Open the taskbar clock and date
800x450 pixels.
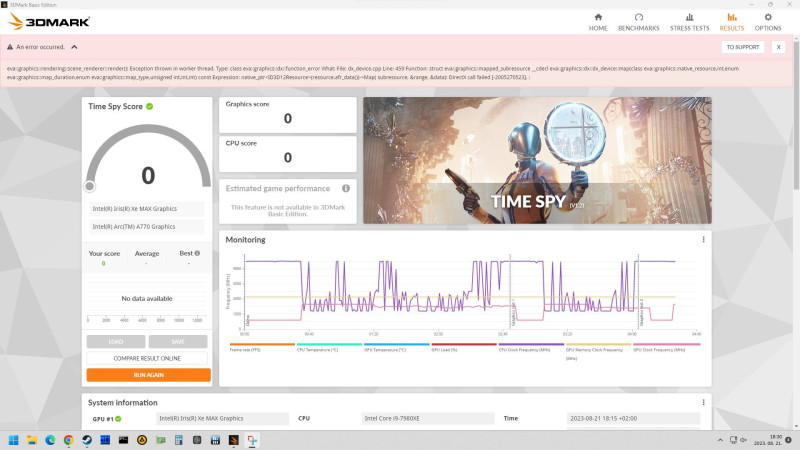767,440
